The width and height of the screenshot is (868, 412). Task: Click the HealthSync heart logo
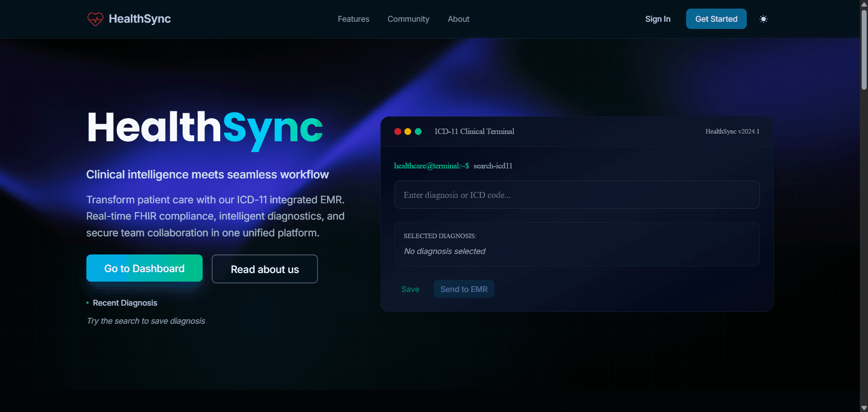95,19
